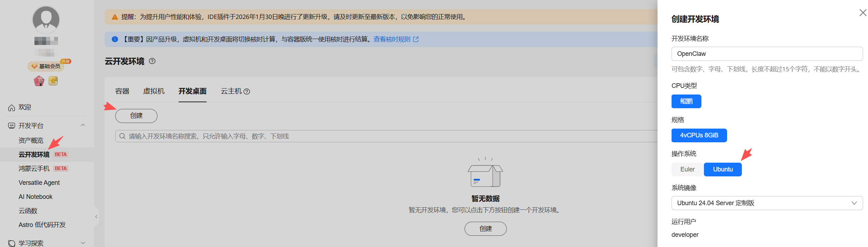Click the 基础会员 membership badge
The width and height of the screenshot is (868, 247).
tap(46, 66)
